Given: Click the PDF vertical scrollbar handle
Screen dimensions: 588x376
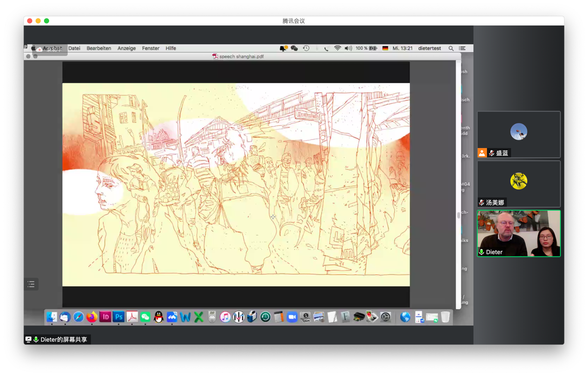Looking at the screenshot, I should (x=459, y=215).
